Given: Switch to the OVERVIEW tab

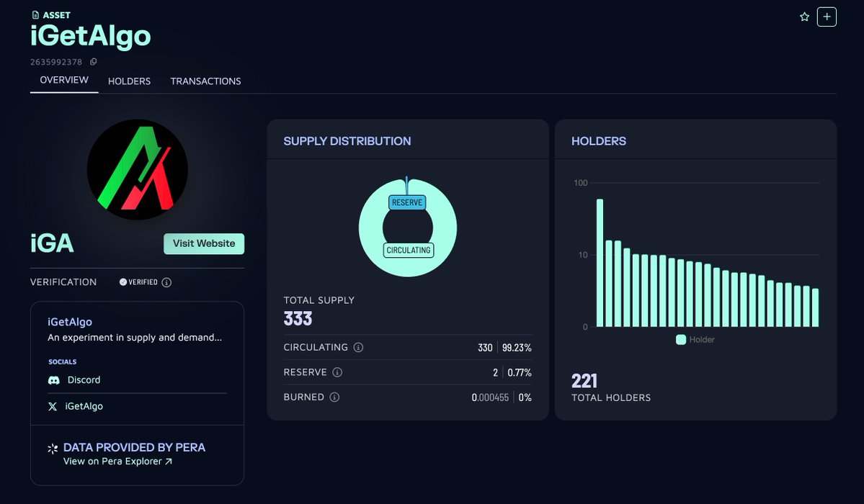Looking at the screenshot, I should (64, 80).
